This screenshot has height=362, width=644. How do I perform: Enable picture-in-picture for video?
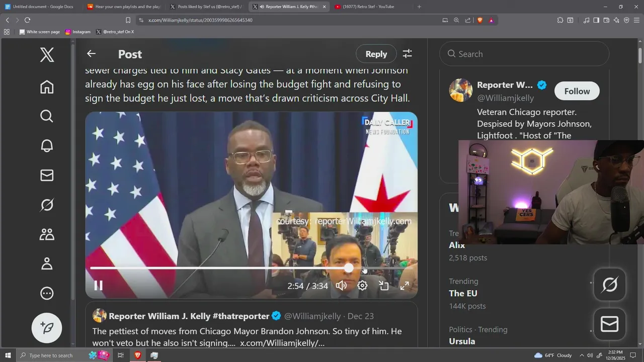[x=384, y=286]
